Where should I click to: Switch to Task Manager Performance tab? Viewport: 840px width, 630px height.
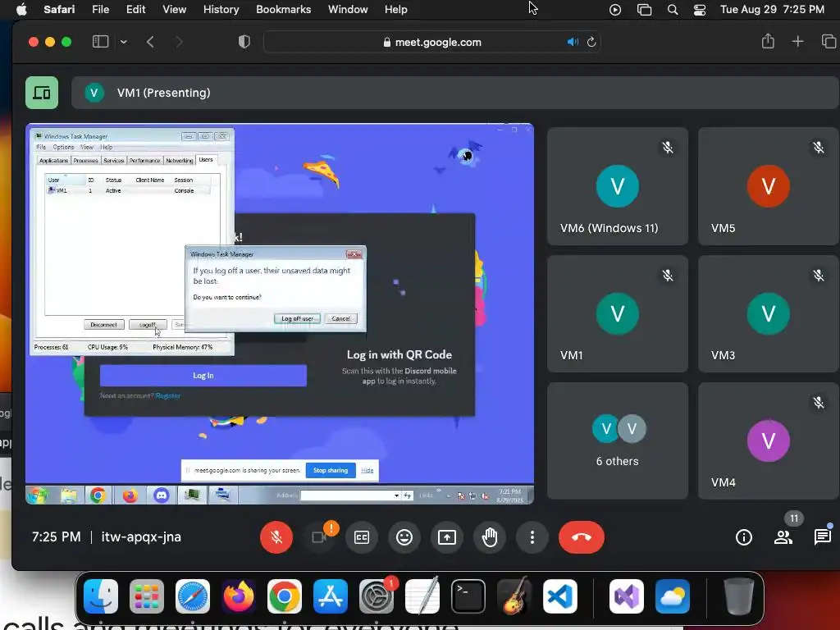pos(144,160)
